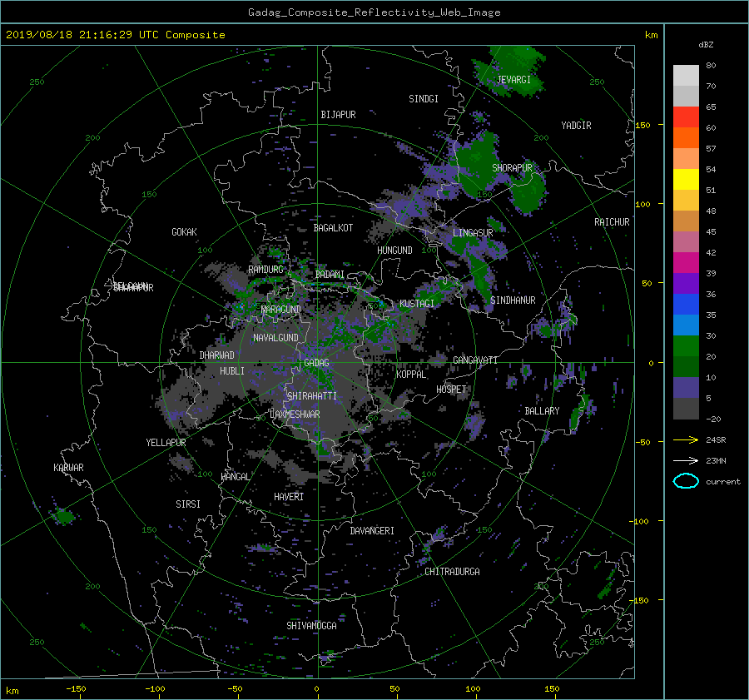This screenshot has height=700, width=749.
Task: Click the RAMDURG city label
Action: (265, 270)
